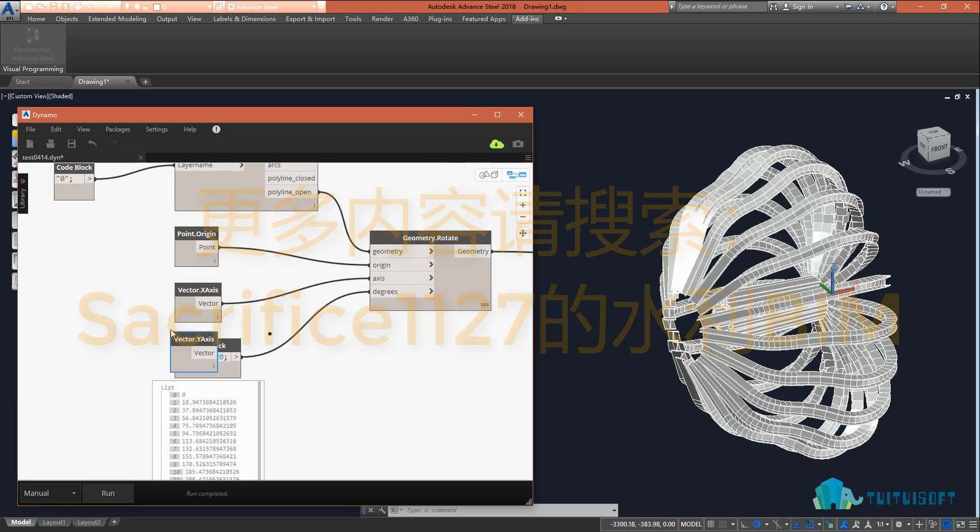
Task: Click the FRONT face of the ViewCube
Action: click(938, 148)
